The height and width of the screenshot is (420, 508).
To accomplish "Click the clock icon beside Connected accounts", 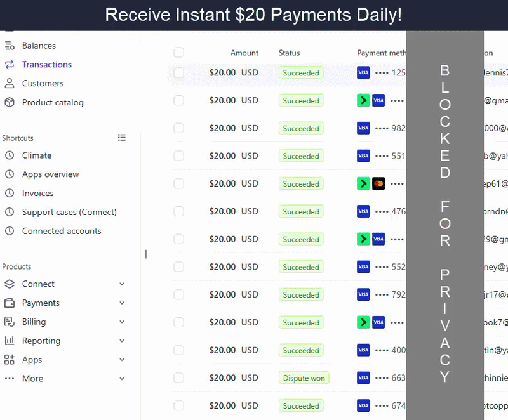I will 10,231.
